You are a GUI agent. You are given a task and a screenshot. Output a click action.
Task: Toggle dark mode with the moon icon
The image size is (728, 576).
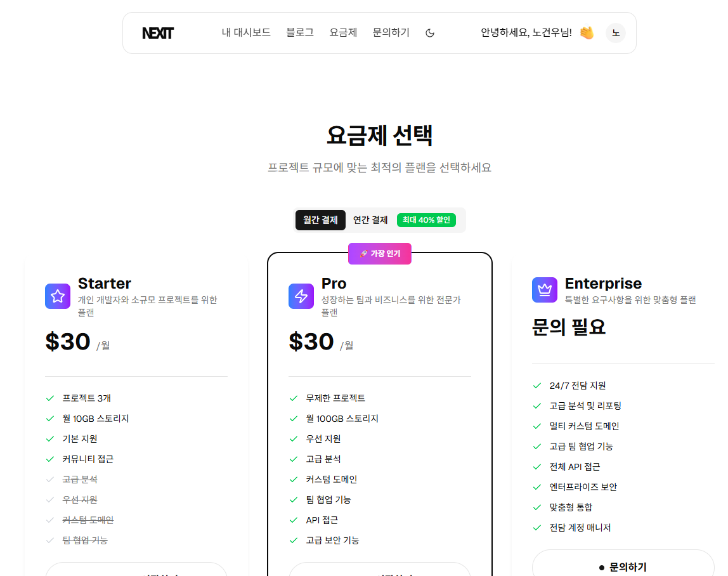click(430, 33)
